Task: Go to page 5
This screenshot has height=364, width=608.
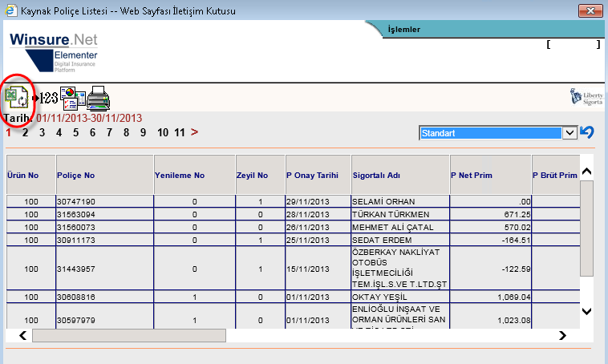Action: [75, 132]
